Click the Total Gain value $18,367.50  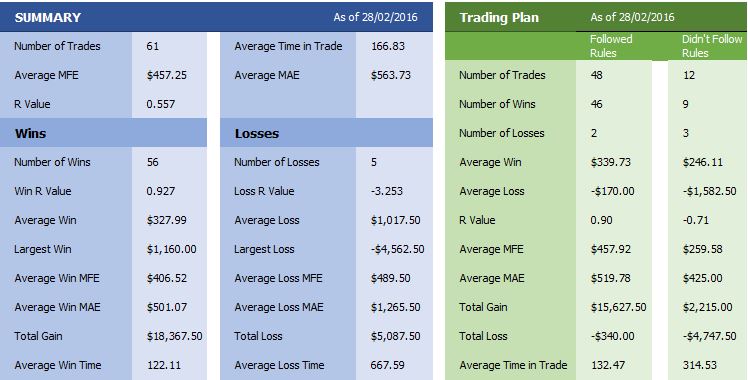[x=174, y=336]
